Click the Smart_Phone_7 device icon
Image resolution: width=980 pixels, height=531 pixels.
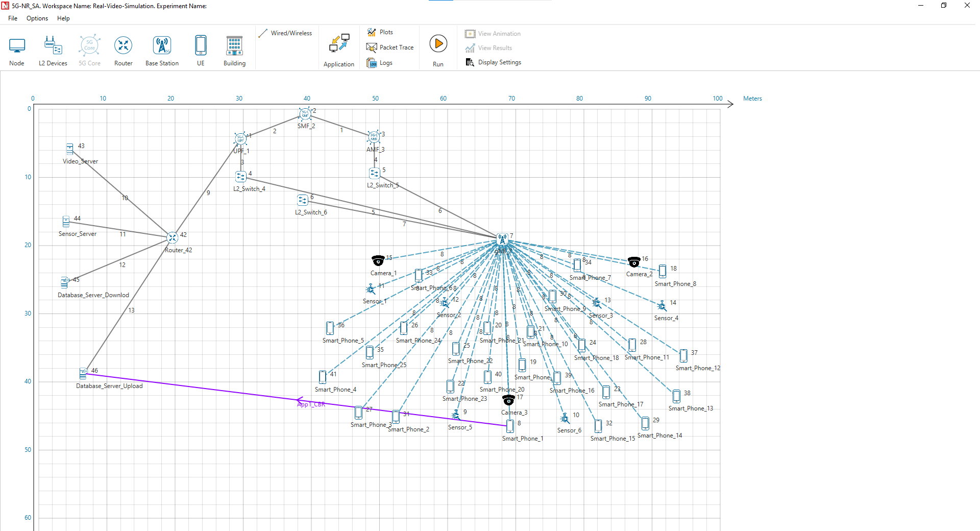point(577,265)
